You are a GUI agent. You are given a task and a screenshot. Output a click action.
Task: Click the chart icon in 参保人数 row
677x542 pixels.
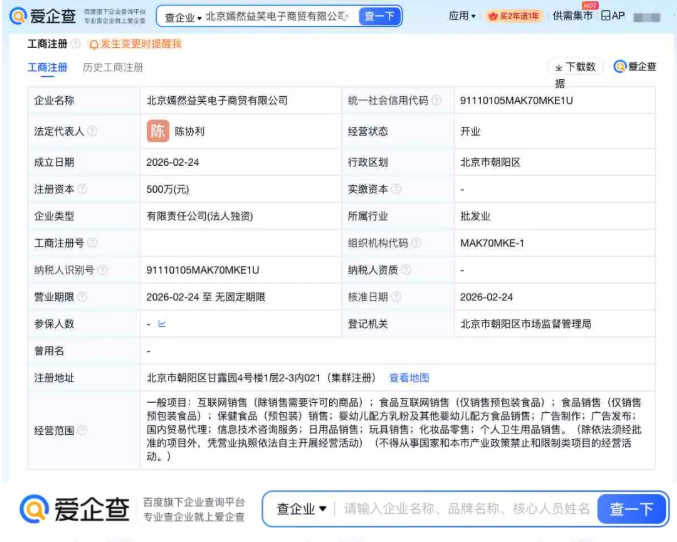click(162, 325)
